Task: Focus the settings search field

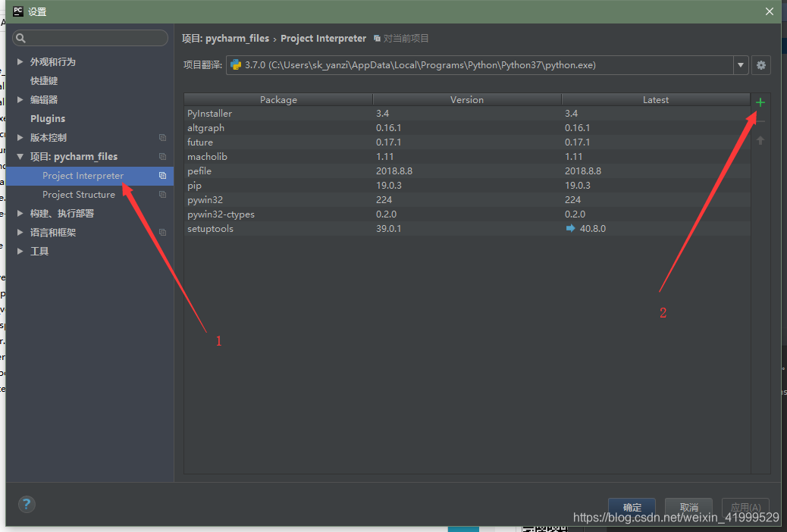Action: [x=90, y=38]
